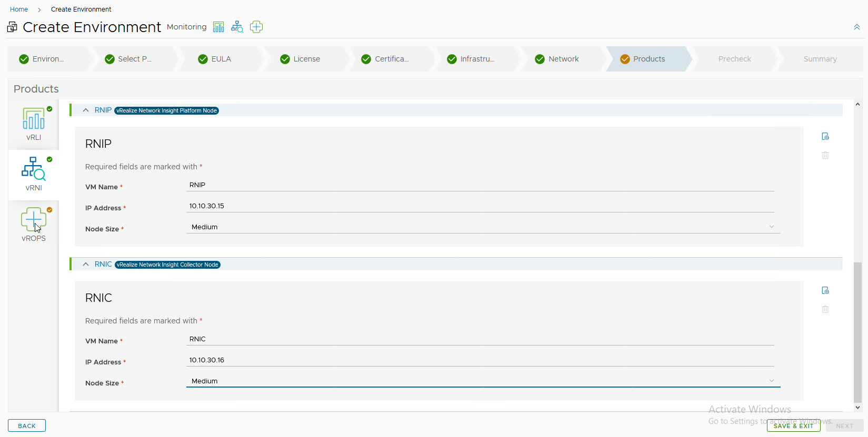Click the BACK button
Image resolution: width=868 pixels, height=437 pixels.
27,426
